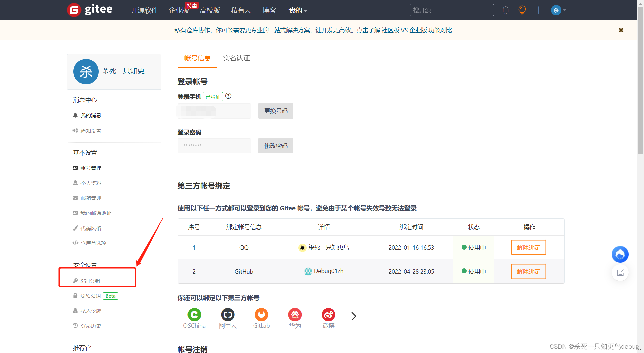The height and width of the screenshot is (353, 644).
Task: Click the Gitee logo
Action: click(90, 10)
